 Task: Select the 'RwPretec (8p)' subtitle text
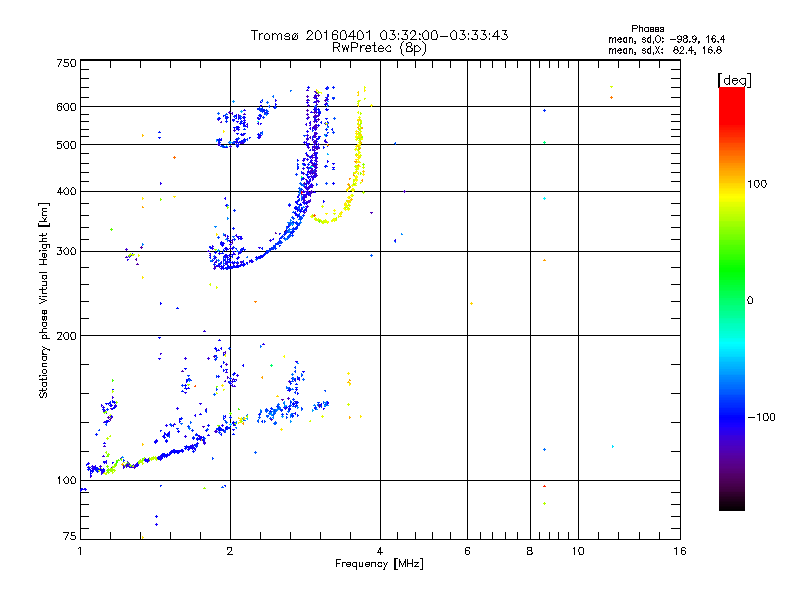coord(379,48)
